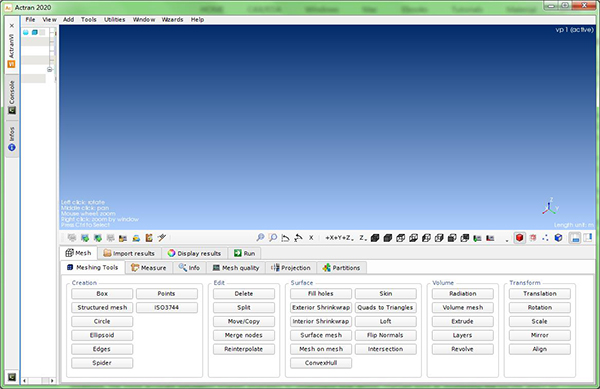
Task: Click the orange book icon in left toolbar
Action: [149, 238]
